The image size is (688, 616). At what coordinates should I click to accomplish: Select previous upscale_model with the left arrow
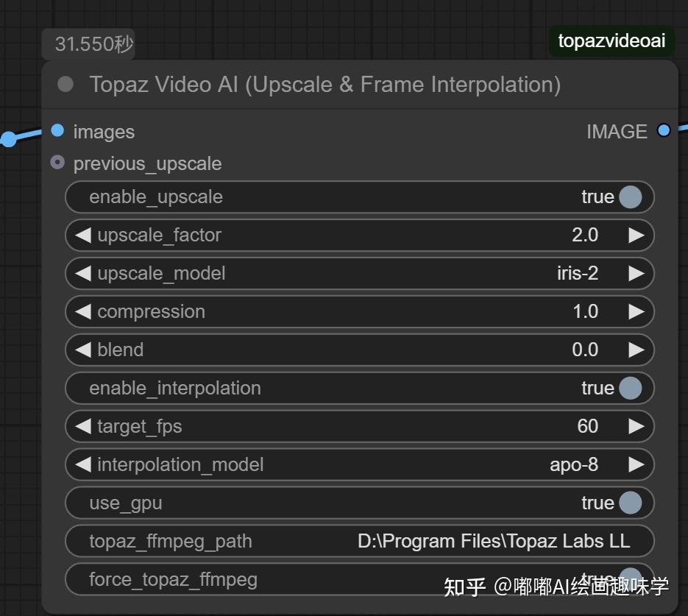click(x=83, y=273)
